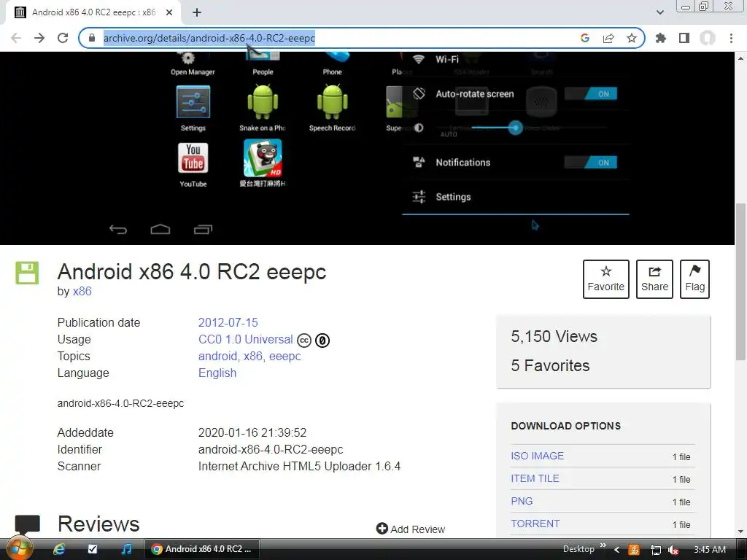The image size is (747, 560).
Task: Download the PNG file
Action: (x=522, y=501)
